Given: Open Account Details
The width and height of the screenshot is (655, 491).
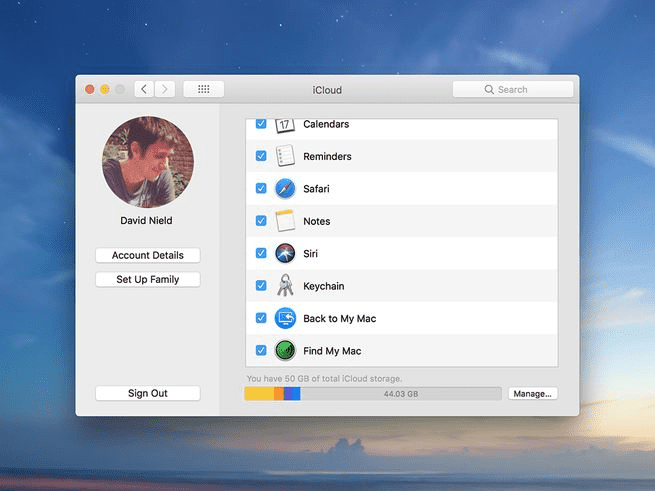Looking at the screenshot, I should point(148,256).
